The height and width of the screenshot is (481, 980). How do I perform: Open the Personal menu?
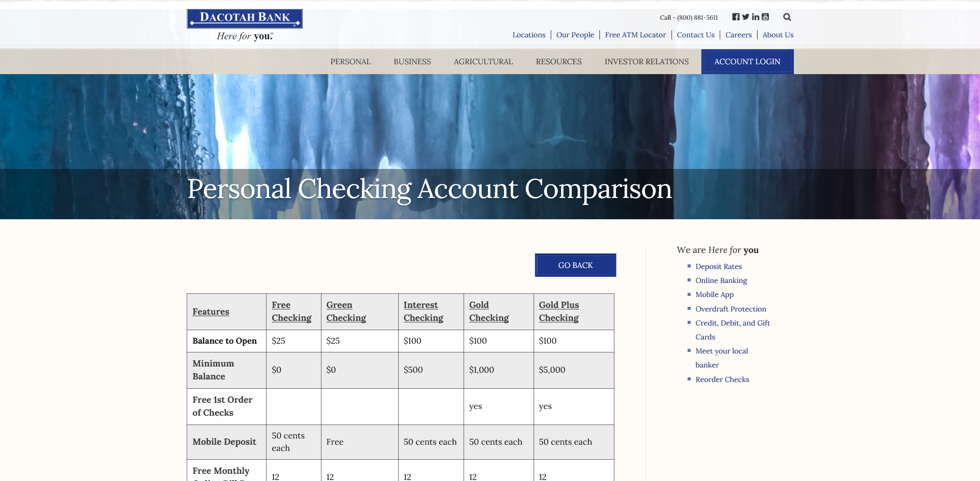pyautogui.click(x=351, y=62)
